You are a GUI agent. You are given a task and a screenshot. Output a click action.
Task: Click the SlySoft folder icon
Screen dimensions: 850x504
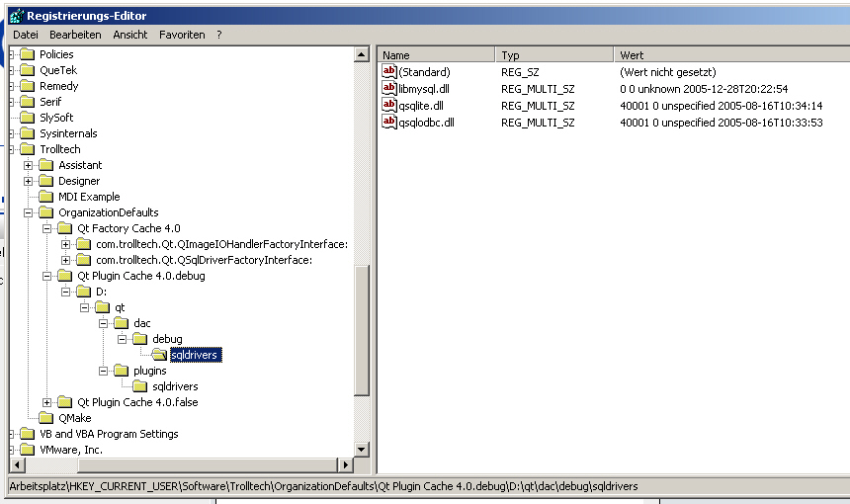click(27, 117)
